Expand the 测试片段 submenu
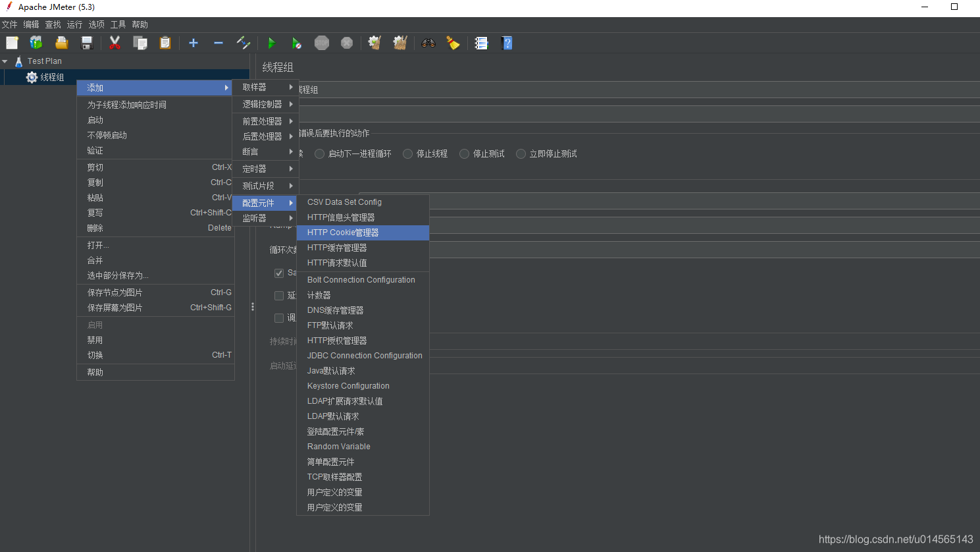 pyautogui.click(x=265, y=186)
